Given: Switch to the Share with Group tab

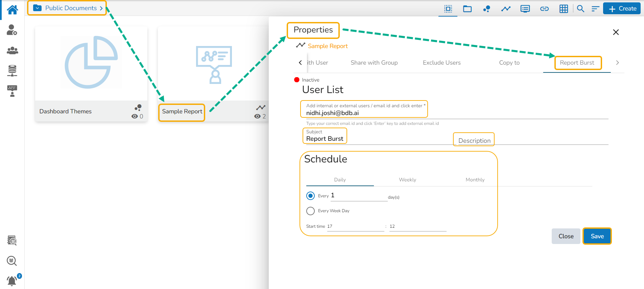Looking at the screenshot, I should 374,63.
